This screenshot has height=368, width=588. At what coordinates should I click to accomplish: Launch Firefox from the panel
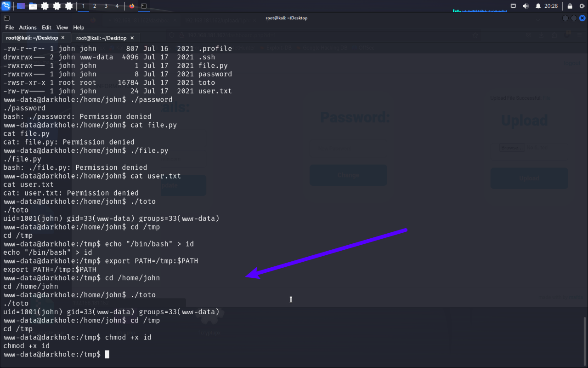pos(132,6)
